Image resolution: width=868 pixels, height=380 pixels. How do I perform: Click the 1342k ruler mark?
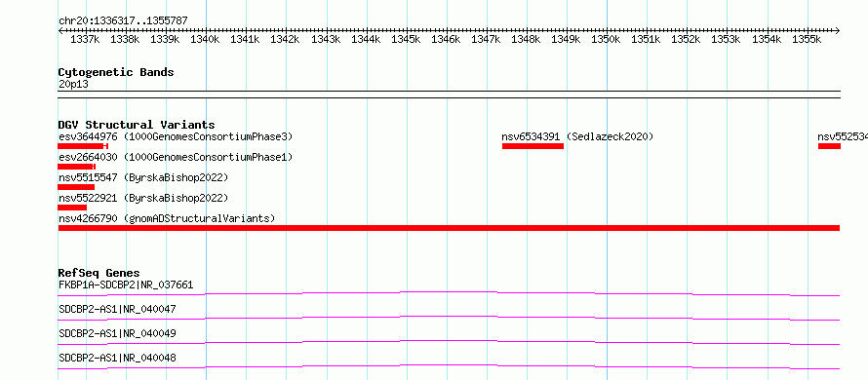point(285,40)
